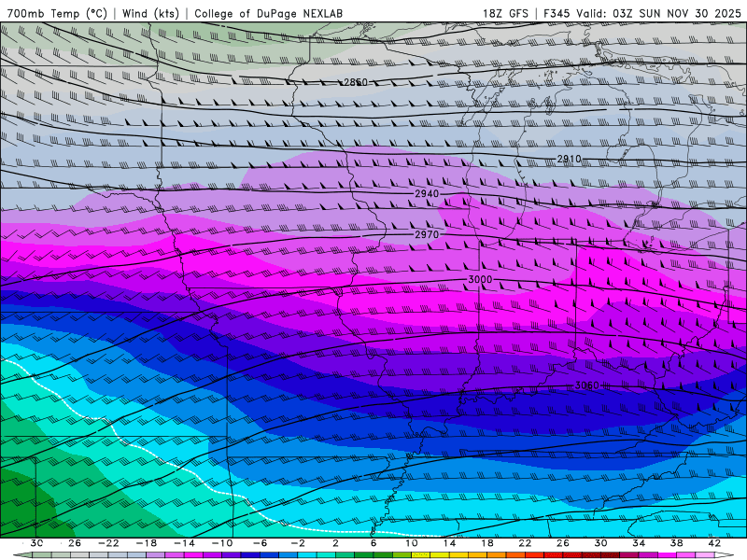Click the 'Wind (kts)' header label
Screen dimensions: 747x560
click(150, 13)
